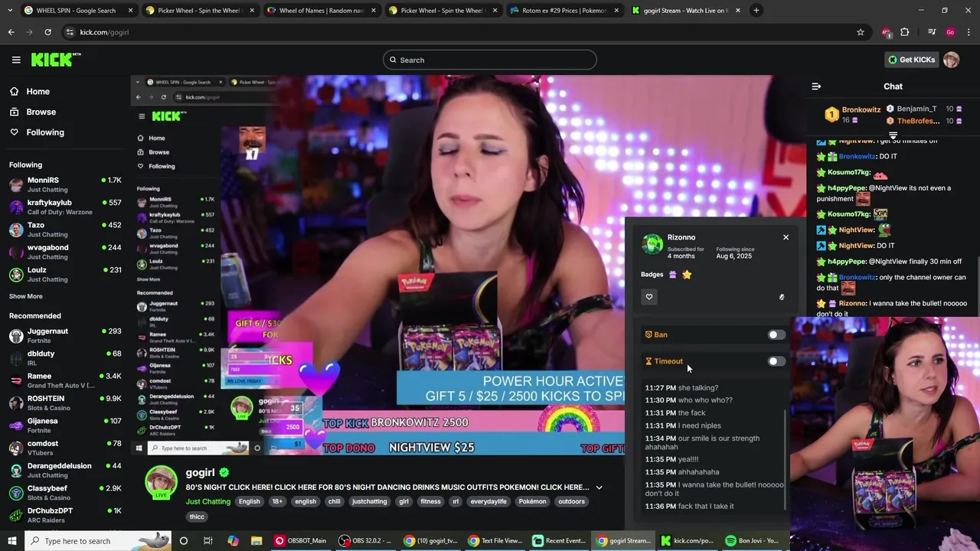The height and width of the screenshot is (551, 980).
Task: Open the user profile avatar menu
Action: 951,60
